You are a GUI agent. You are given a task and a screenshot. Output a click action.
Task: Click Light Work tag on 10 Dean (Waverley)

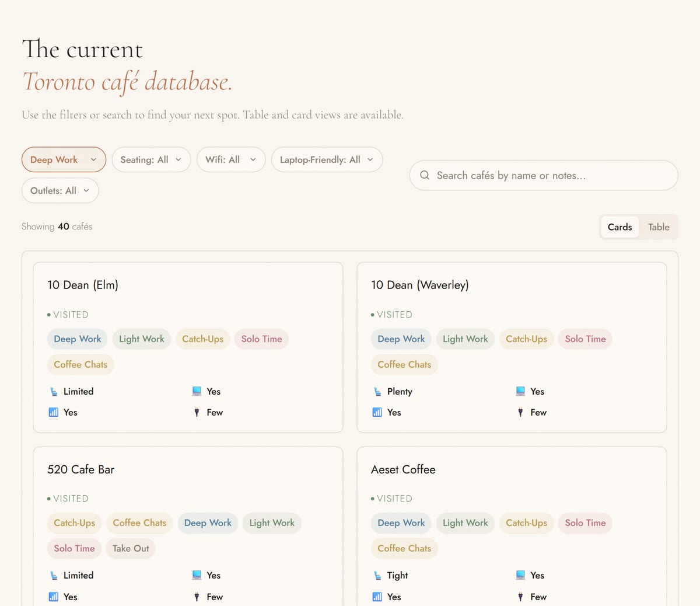point(466,339)
